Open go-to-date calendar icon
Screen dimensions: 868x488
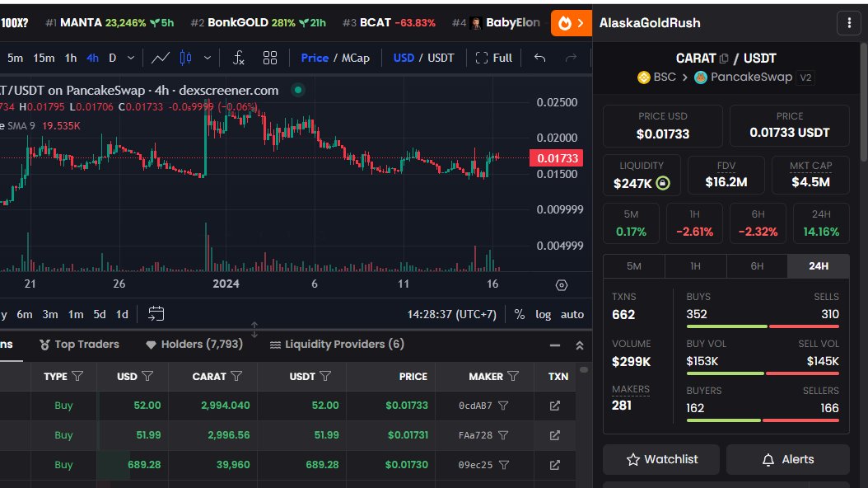(x=156, y=314)
